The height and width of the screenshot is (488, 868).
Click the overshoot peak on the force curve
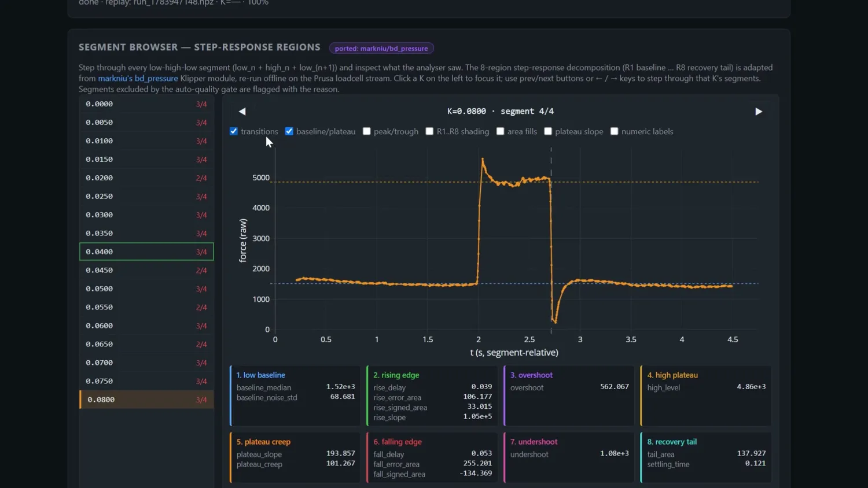[483, 159]
